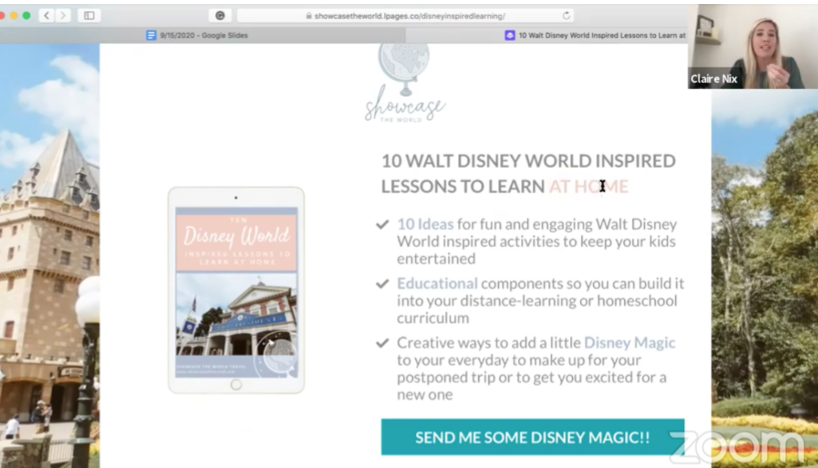Click the '10 WALT DISNEY WORLD INSPIRED' headline
Image resolution: width=818 pixels, height=468 pixels.
point(528,161)
